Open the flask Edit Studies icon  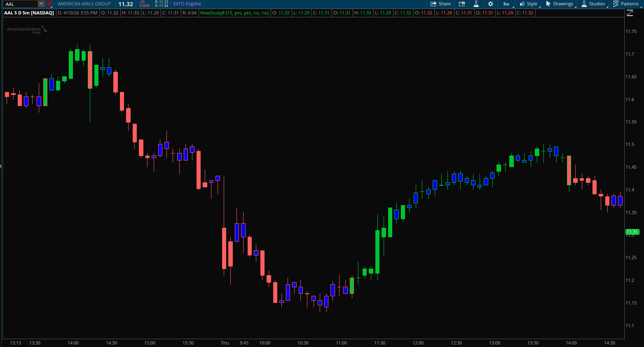(x=476, y=4)
